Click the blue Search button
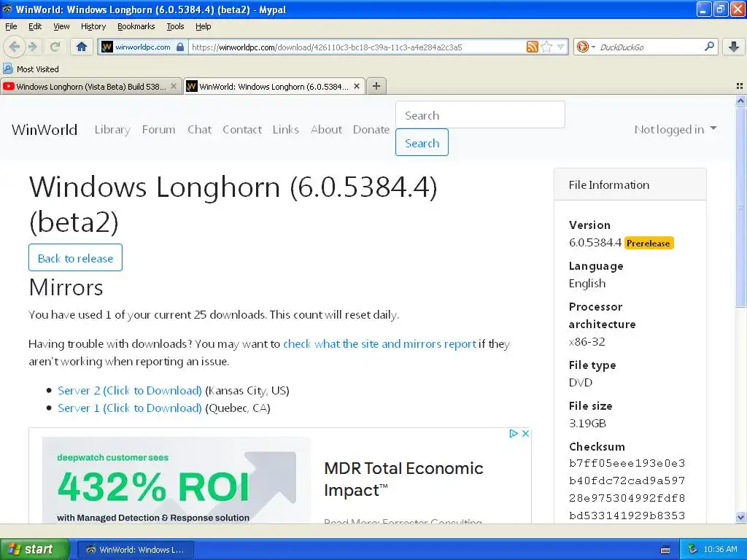Viewport: 747px width, 560px height. pos(422,142)
